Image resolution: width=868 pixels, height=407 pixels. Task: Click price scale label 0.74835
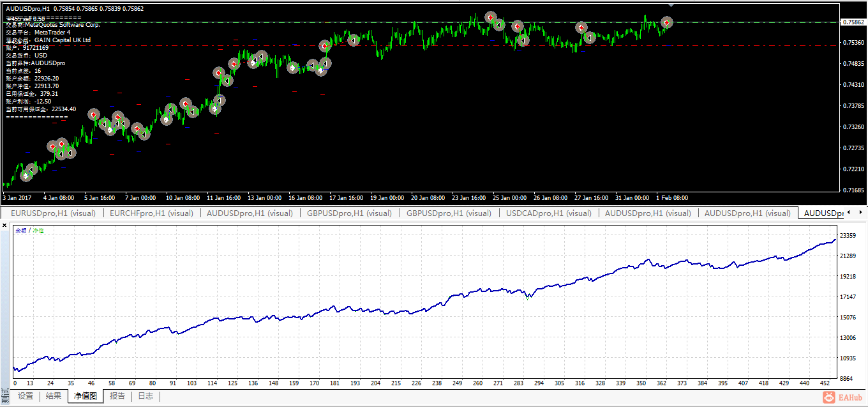click(x=854, y=64)
